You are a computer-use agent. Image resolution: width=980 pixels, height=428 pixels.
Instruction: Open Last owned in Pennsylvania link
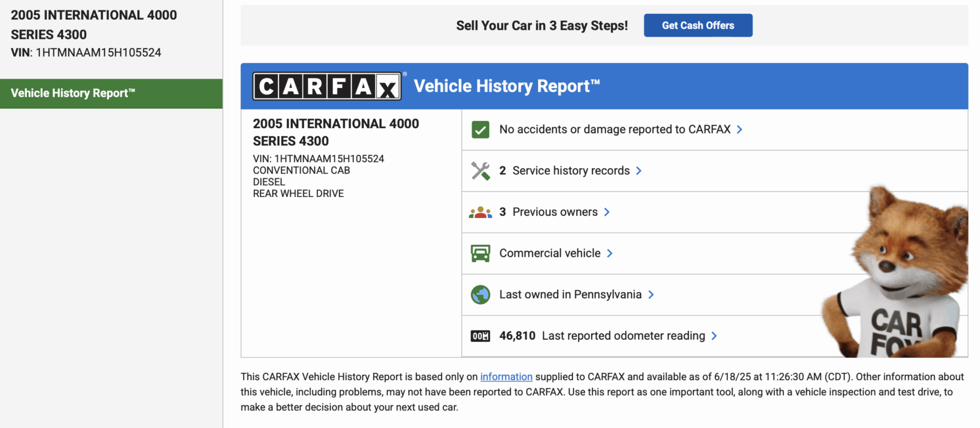coord(570,295)
